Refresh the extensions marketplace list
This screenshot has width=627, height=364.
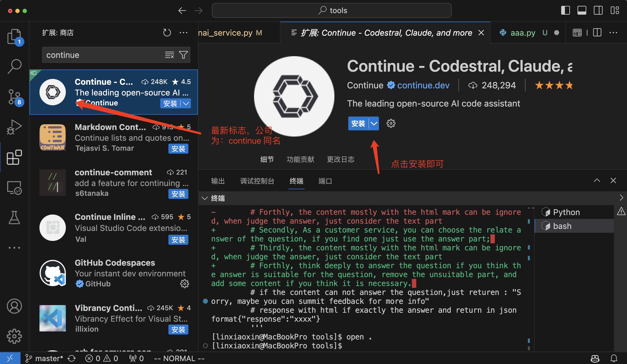(x=167, y=33)
